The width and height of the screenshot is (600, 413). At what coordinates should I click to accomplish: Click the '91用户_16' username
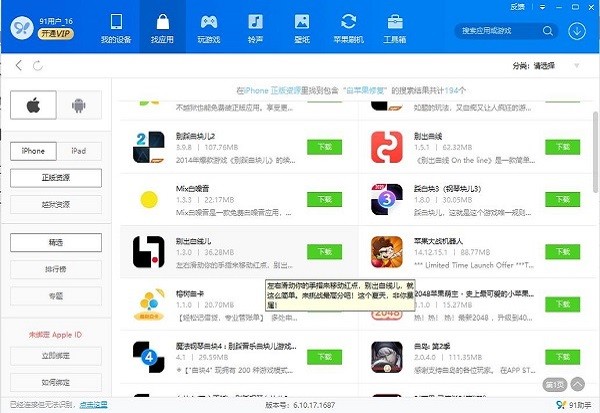(x=56, y=21)
